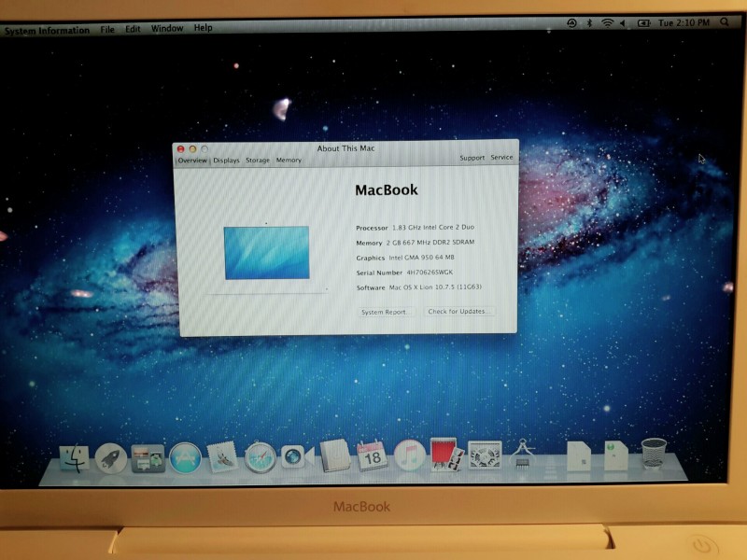747x560 pixels.
Task: Click 2 GB 667 MHz DDR2 SDRAM text
Action: [x=430, y=243]
